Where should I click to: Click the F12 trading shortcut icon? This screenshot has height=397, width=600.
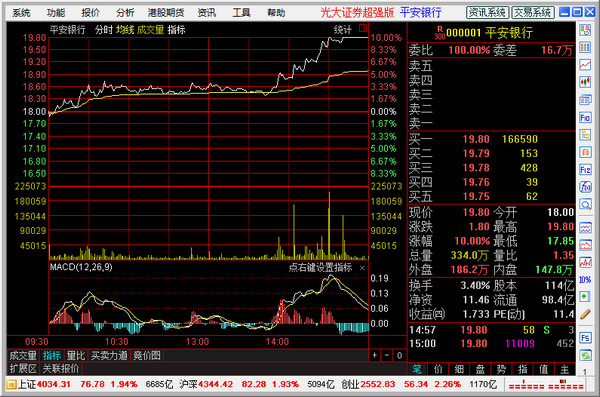point(585,170)
